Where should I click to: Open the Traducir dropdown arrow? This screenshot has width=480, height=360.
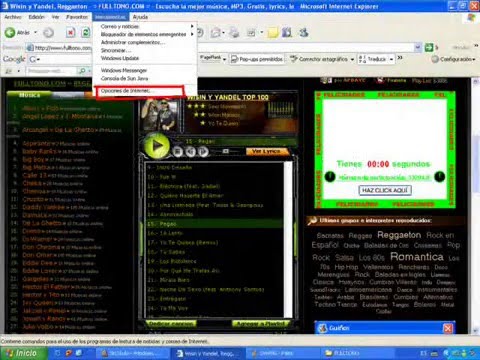coord(391,59)
